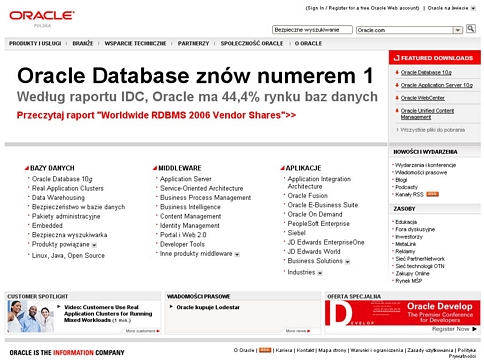Expand the Oracle na świecie dropdown
This screenshot has width=484, height=360.
click(x=473, y=8)
